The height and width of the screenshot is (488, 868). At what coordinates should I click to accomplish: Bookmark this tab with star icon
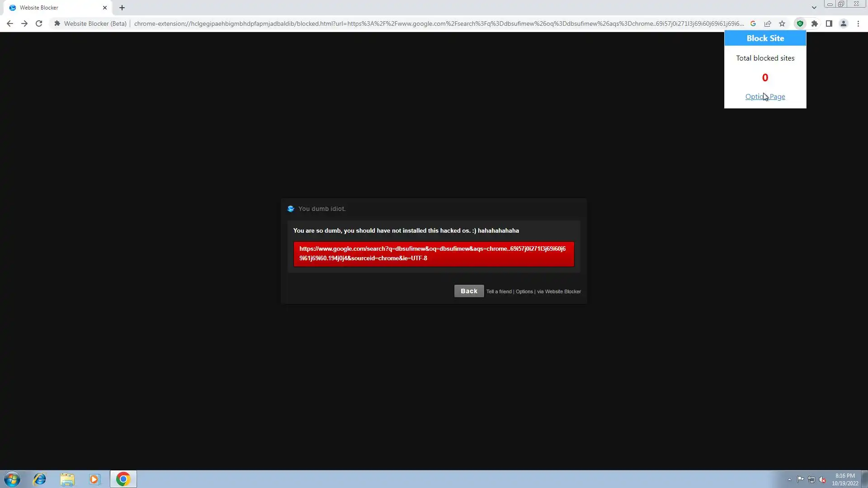[782, 23]
